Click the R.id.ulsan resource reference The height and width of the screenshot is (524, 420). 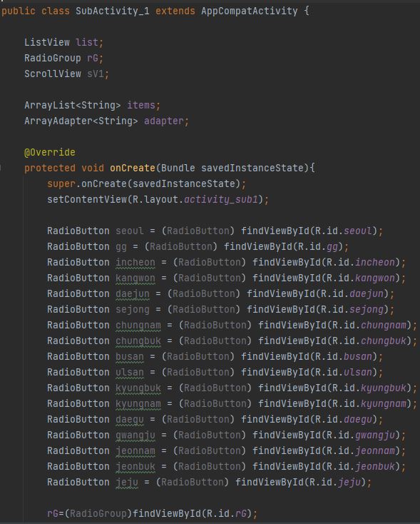coord(343,372)
